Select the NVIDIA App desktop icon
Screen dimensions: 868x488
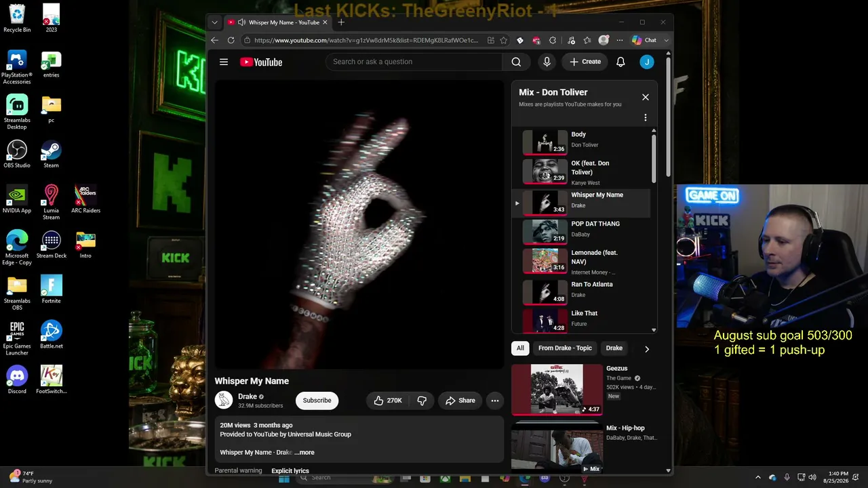17,199
